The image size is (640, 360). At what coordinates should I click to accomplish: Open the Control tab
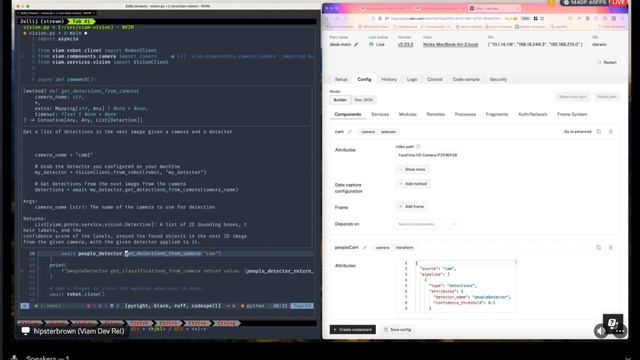435,79
